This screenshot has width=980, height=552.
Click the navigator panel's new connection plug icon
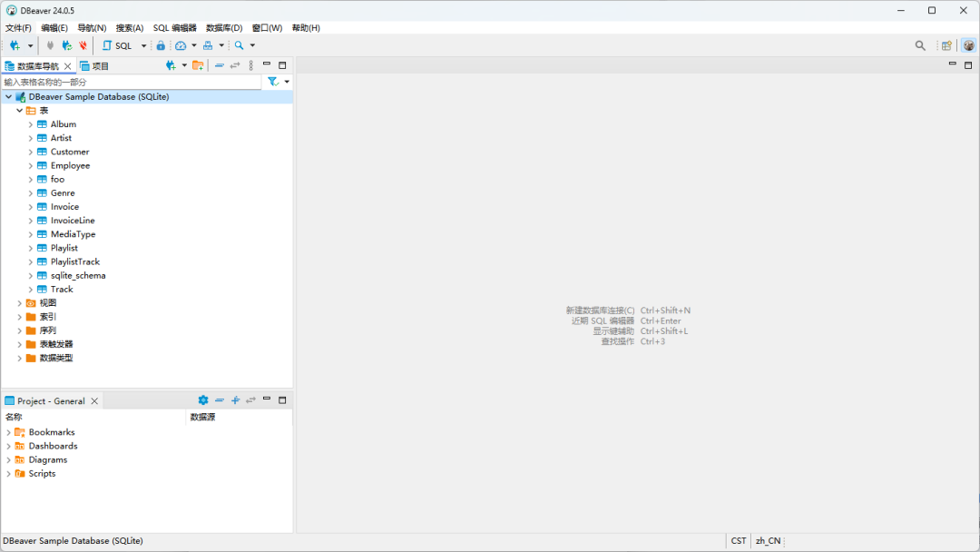point(171,65)
